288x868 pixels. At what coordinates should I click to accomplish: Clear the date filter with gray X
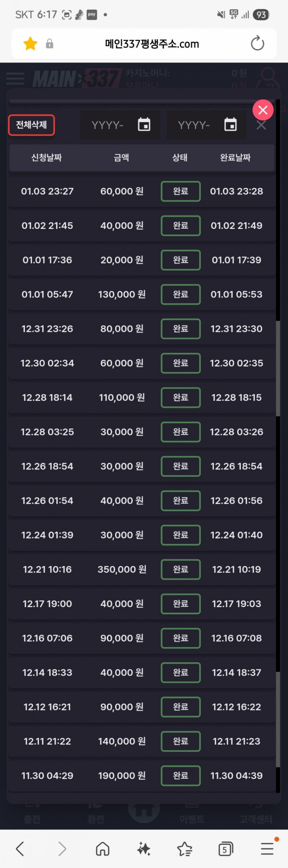(x=261, y=125)
